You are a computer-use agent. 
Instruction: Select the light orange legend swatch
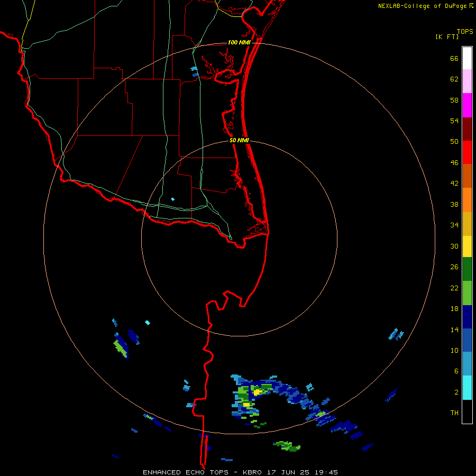467,200
